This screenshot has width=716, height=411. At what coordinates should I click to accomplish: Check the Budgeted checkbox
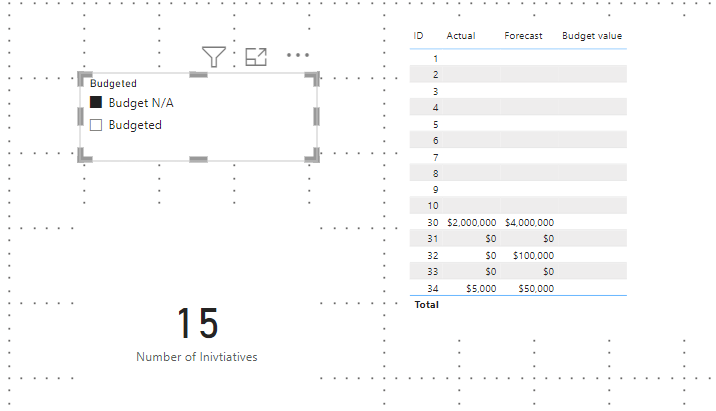click(96, 125)
